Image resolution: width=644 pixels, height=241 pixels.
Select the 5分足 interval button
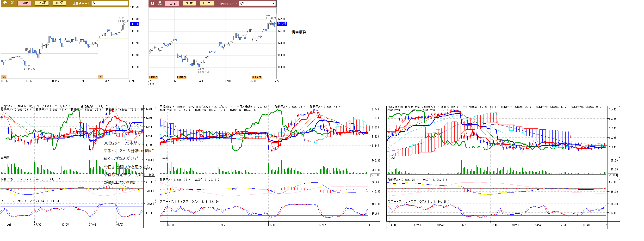coord(24,3)
